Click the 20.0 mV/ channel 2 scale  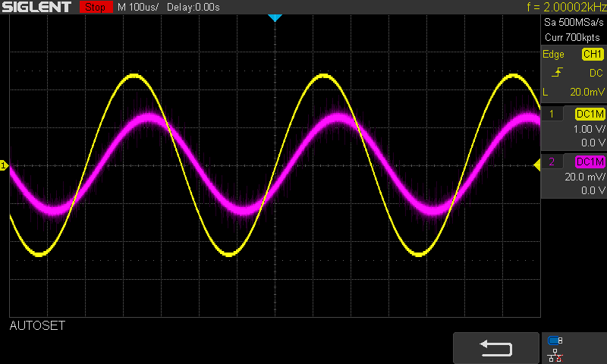(x=584, y=177)
